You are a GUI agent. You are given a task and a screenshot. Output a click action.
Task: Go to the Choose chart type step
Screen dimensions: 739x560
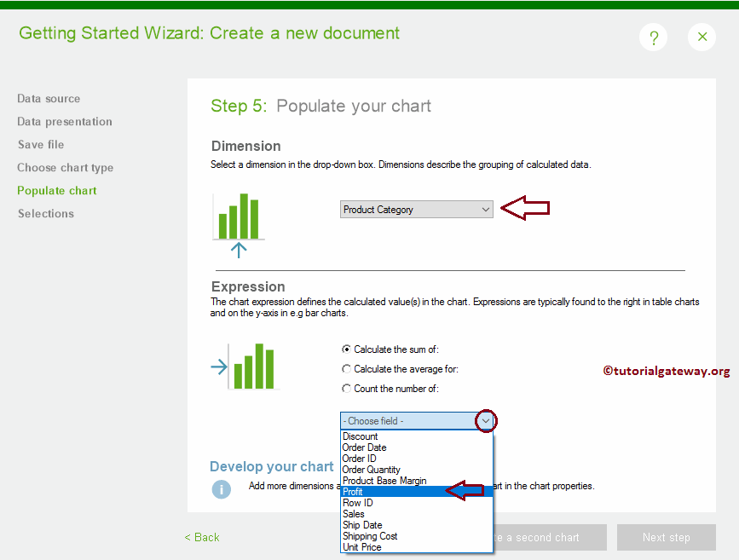point(65,167)
